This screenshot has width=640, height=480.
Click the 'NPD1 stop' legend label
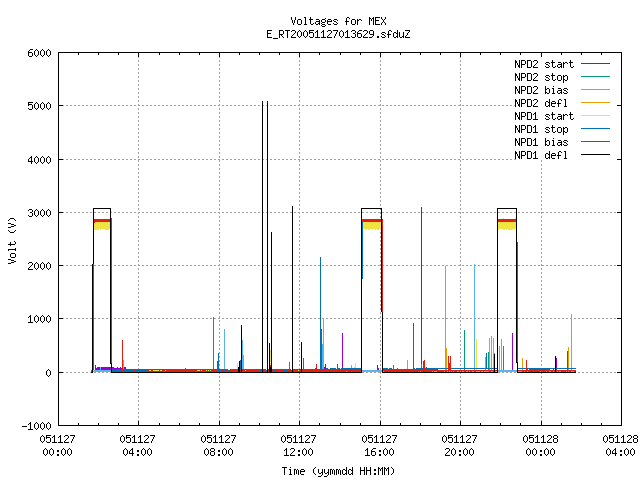[x=541, y=129]
